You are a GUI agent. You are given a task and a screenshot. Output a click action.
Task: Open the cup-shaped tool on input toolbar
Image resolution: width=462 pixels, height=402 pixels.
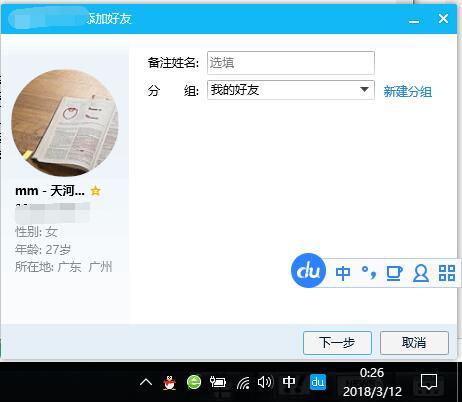(x=394, y=273)
